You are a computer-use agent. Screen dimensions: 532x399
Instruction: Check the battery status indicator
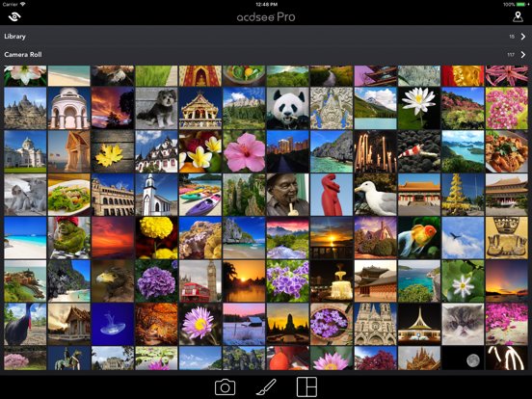(520, 5)
